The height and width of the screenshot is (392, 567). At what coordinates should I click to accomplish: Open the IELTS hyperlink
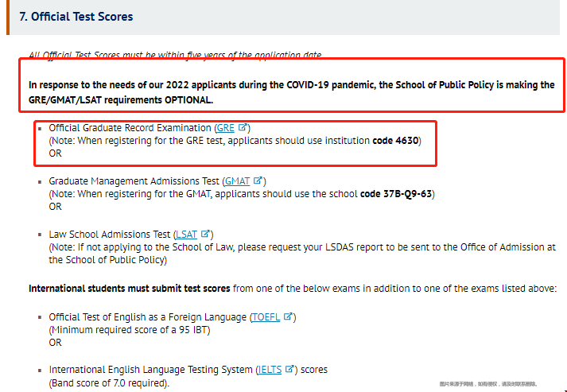pyautogui.click(x=270, y=370)
